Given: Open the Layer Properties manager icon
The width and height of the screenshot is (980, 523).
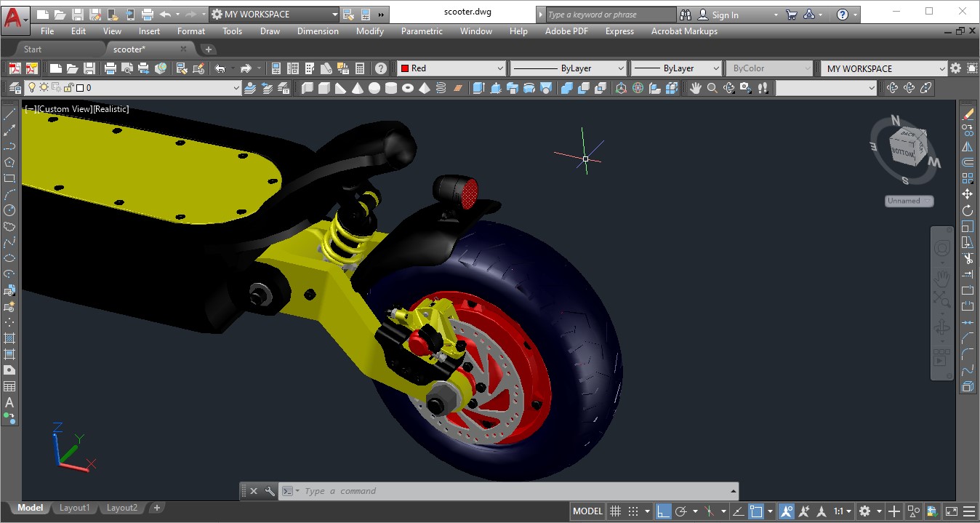Looking at the screenshot, I should click(x=15, y=88).
